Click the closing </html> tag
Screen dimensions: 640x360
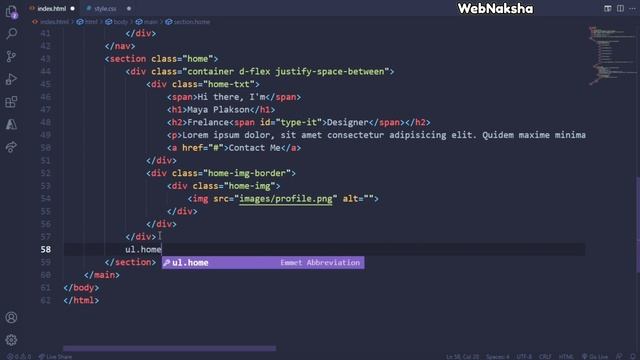pyautogui.click(x=81, y=300)
